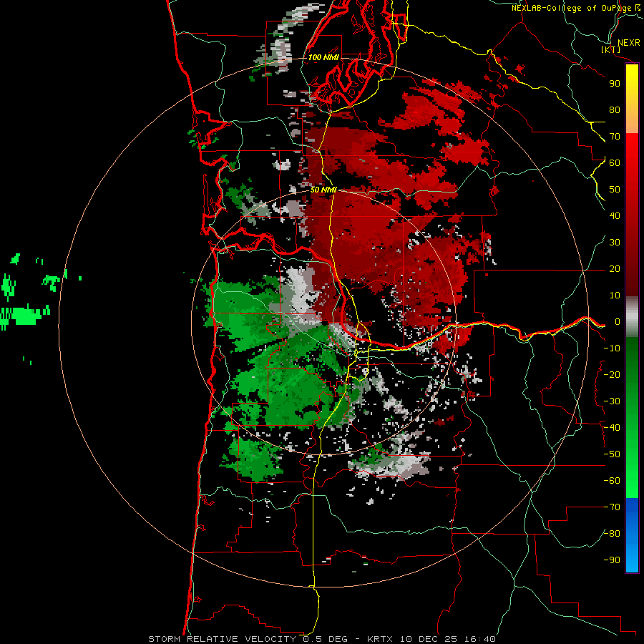The image size is (644, 644).
Task: Click the "-80" value on velocity scale
Action: 612,534
